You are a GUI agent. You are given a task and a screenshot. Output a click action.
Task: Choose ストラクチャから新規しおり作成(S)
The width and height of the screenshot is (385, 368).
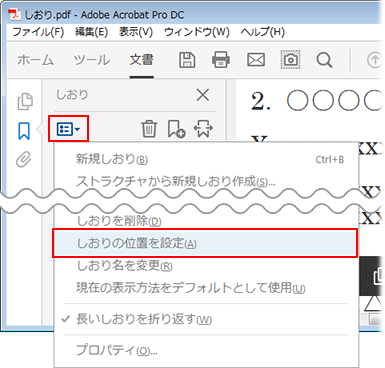coord(206,181)
